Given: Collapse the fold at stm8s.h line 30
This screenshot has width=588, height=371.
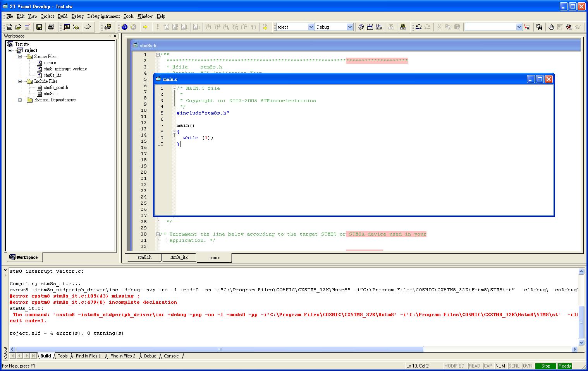Looking at the screenshot, I should [158, 234].
